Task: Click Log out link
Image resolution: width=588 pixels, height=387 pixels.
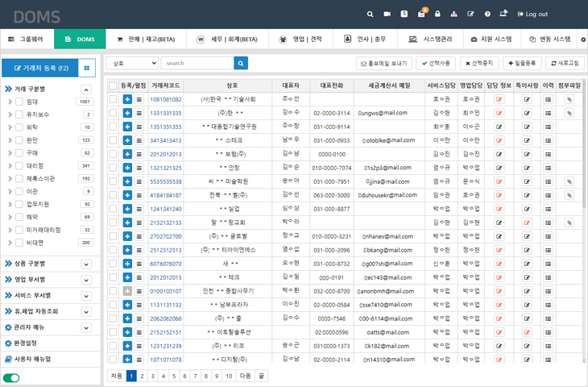Action: (x=532, y=15)
